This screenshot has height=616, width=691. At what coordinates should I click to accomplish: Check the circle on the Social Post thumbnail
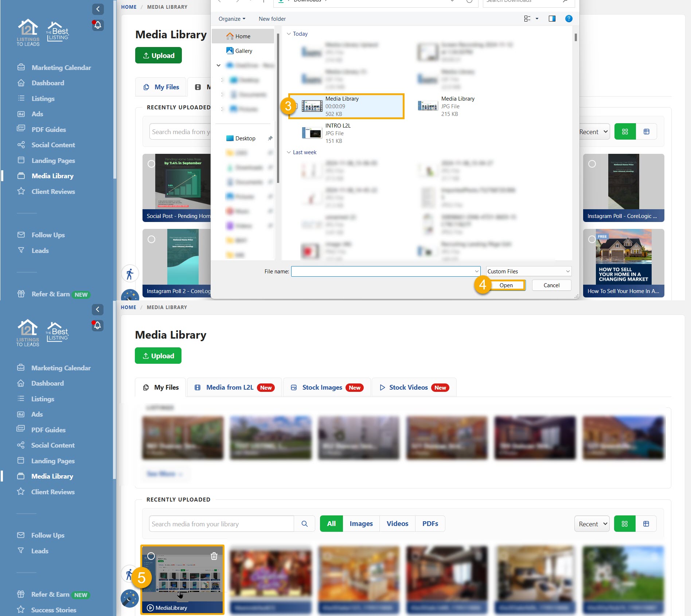tap(152, 164)
